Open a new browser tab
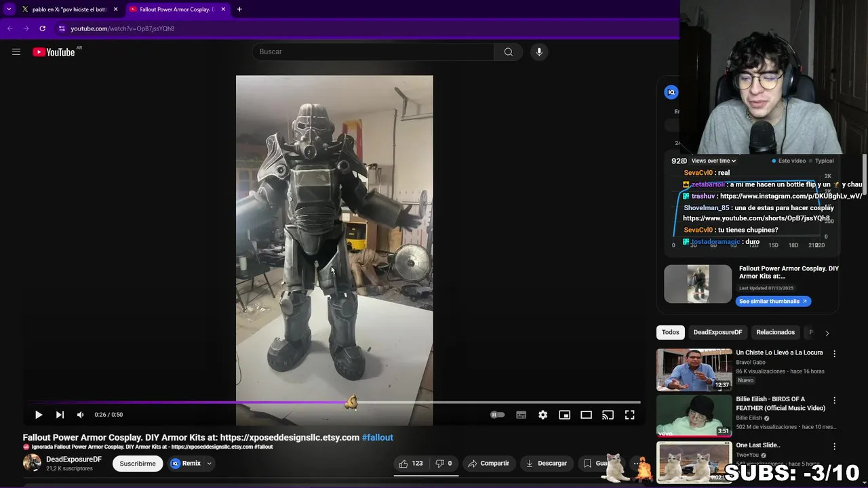This screenshot has width=868, height=488. tap(239, 9)
